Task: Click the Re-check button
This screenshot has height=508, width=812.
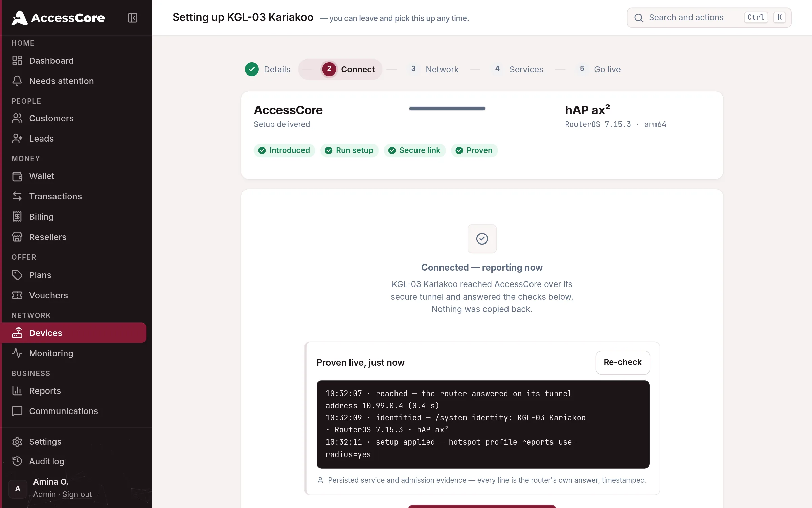Action: [x=623, y=362]
